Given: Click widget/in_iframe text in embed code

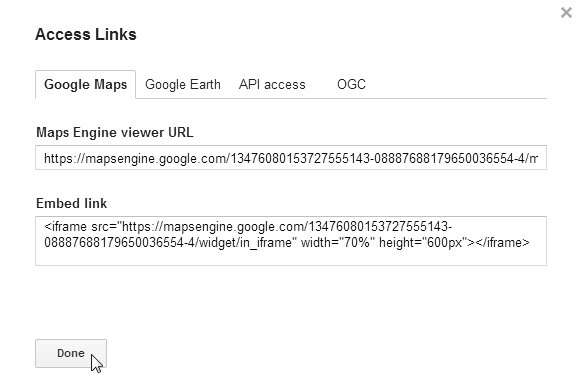Looking at the screenshot, I should [x=245, y=243].
